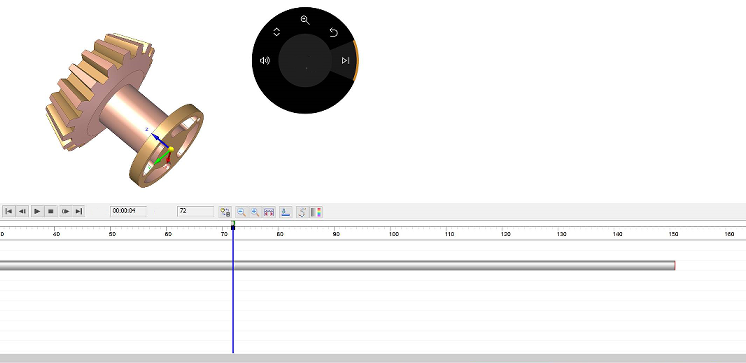Select next track icon in radial menu

click(346, 60)
